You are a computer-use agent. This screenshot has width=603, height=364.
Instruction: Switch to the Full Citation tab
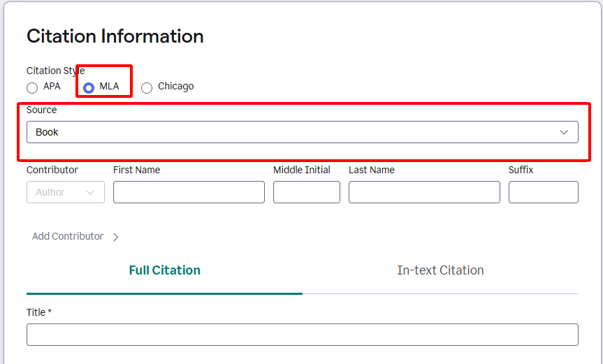coord(164,270)
